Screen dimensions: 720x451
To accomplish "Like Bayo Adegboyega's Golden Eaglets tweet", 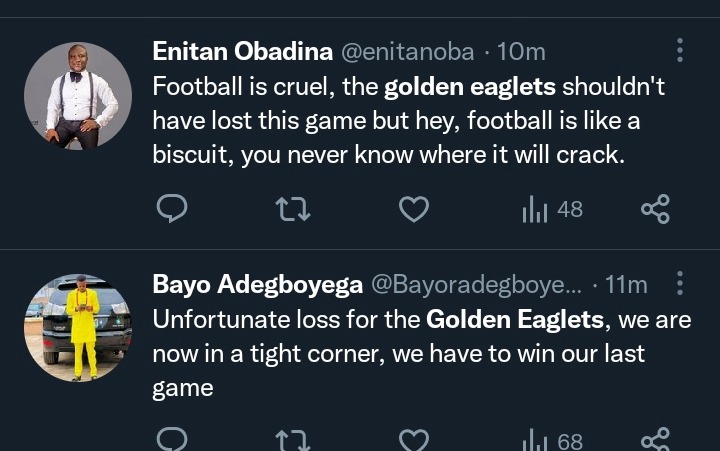I will pyautogui.click(x=414, y=440).
